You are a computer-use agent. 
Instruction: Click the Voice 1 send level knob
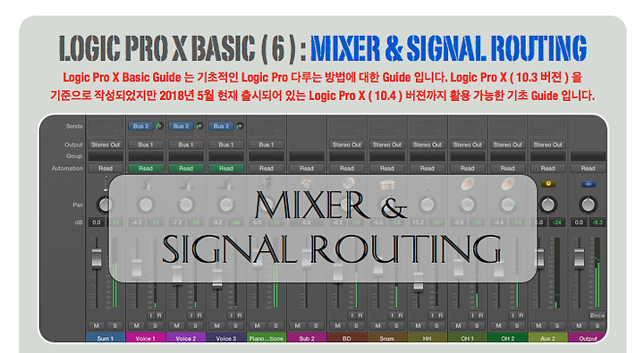[159, 126]
